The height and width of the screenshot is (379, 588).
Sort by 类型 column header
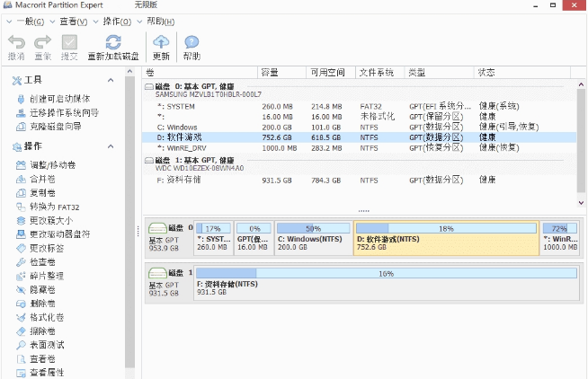pyautogui.click(x=439, y=72)
